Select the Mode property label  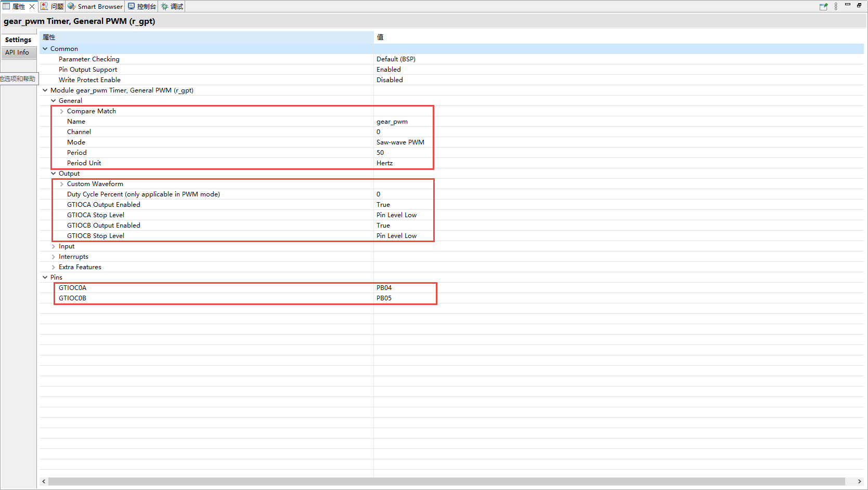click(76, 142)
